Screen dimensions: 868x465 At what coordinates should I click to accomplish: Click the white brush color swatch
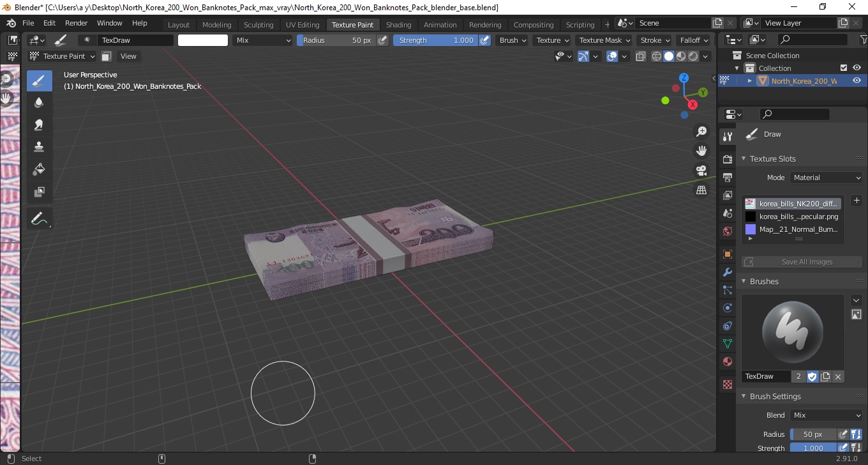203,40
